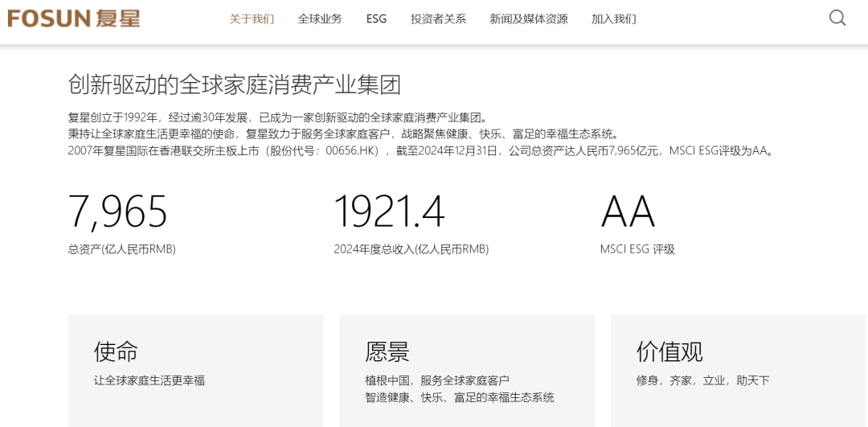868x427 pixels.
Task: Click the text 植根中国，服务全球家庭客户
Action: coord(436,380)
